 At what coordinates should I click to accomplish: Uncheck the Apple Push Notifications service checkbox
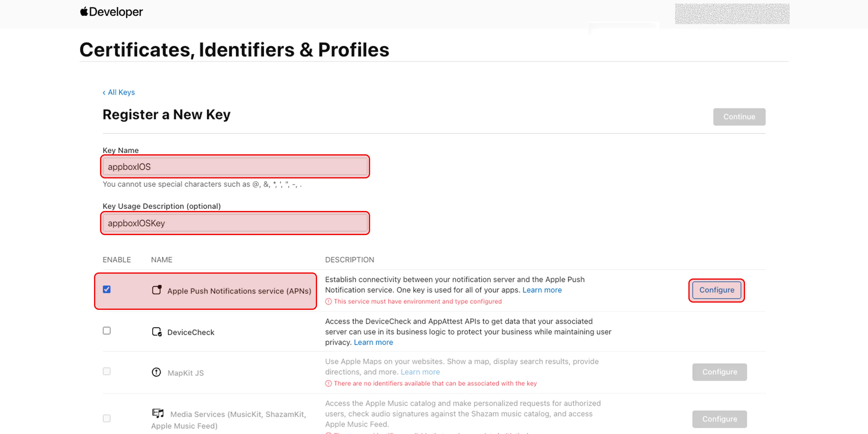(x=107, y=289)
